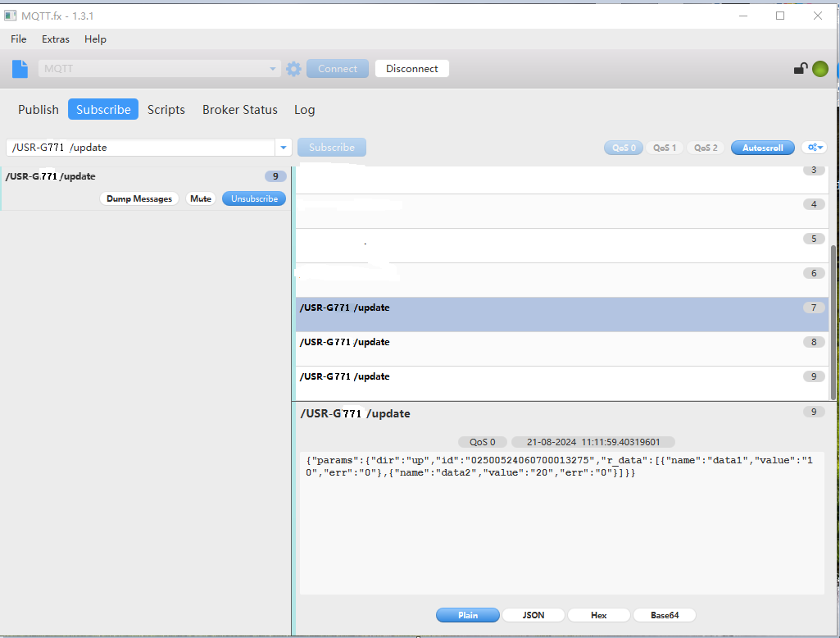This screenshot has height=638, width=840.
Task: Click the new connection profile file icon
Action: pos(20,69)
